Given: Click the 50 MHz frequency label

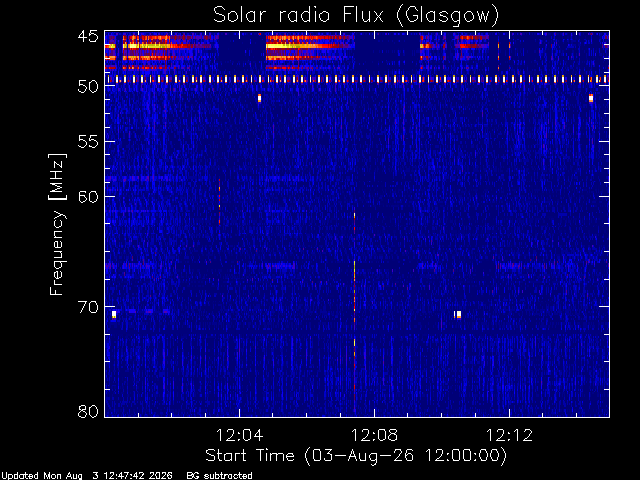Looking at the screenshot, I should (88, 86).
